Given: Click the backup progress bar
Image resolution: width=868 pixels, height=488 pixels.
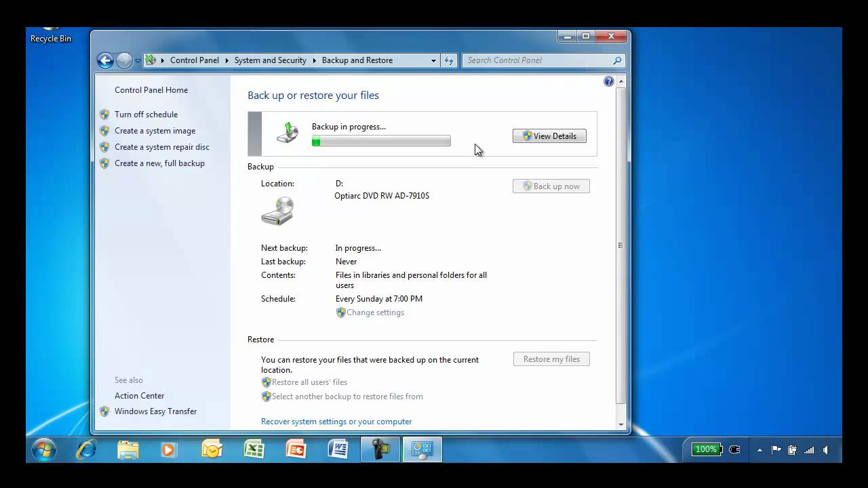Looking at the screenshot, I should (x=381, y=141).
